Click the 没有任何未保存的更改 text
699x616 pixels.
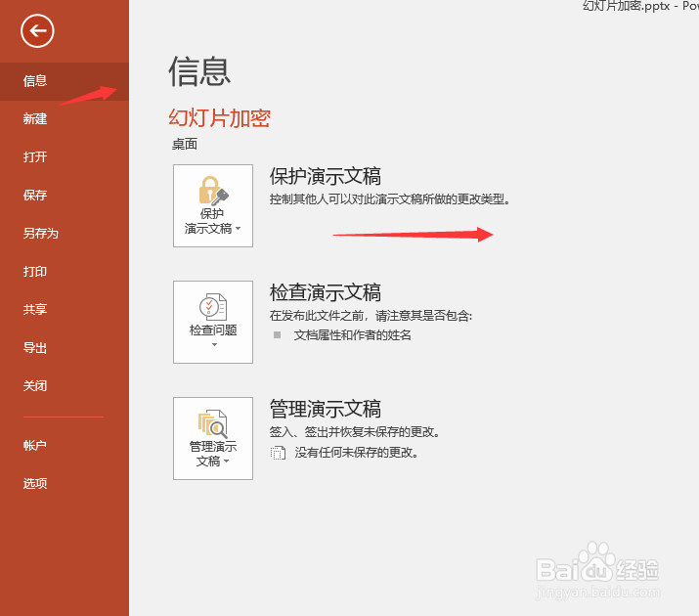point(356,453)
